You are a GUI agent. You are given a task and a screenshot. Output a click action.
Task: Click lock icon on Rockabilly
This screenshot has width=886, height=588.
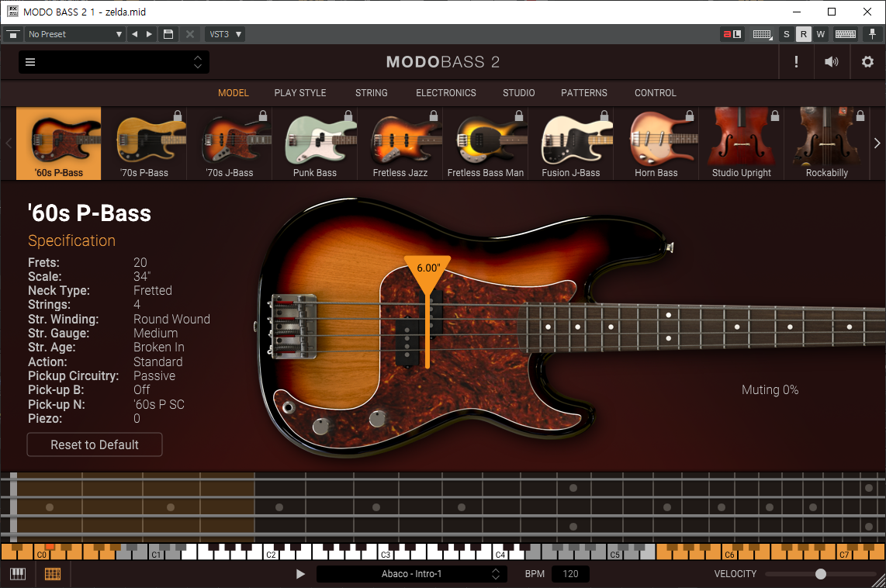coord(860,116)
